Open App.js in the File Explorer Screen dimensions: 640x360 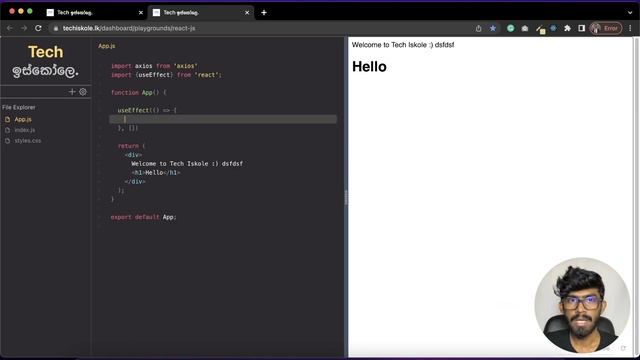pos(23,119)
